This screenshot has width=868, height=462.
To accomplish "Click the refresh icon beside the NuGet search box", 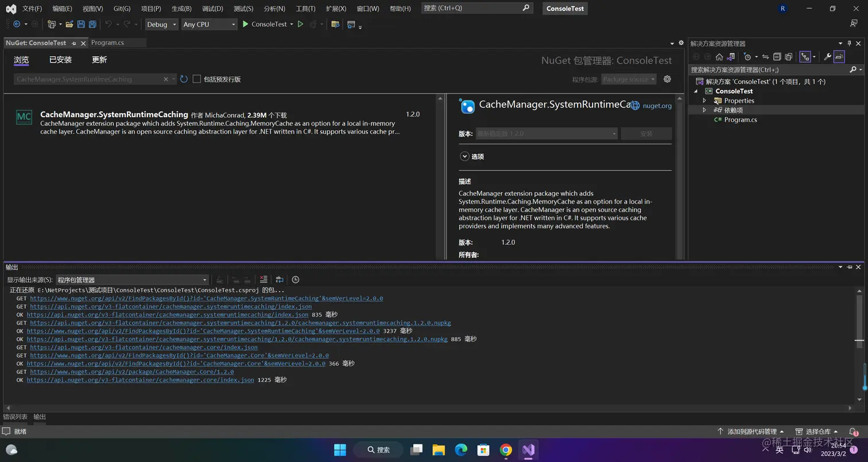I will [x=184, y=79].
